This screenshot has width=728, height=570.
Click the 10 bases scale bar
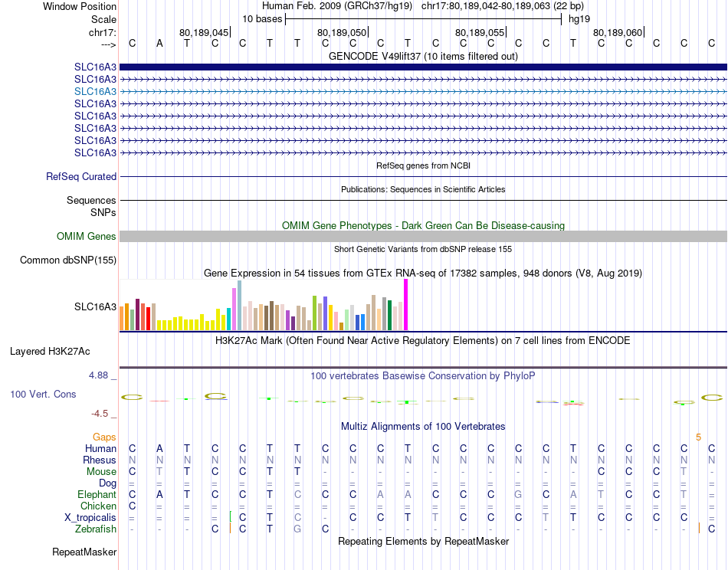click(x=424, y=19)
